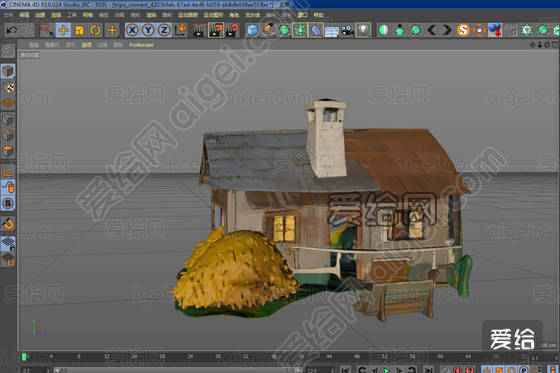560x373 pixels.
Task: Click the viewport orbit rotate icon
Action: (547, 45)
